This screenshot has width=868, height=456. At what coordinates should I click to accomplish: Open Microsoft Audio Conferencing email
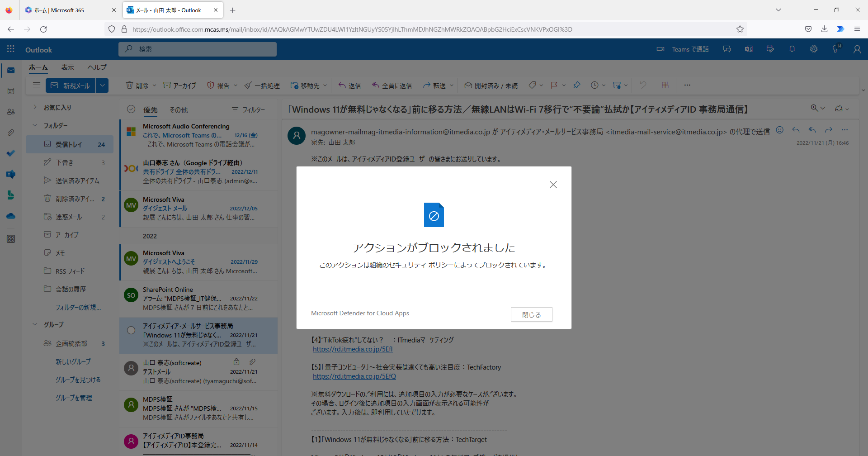point(199,135)
